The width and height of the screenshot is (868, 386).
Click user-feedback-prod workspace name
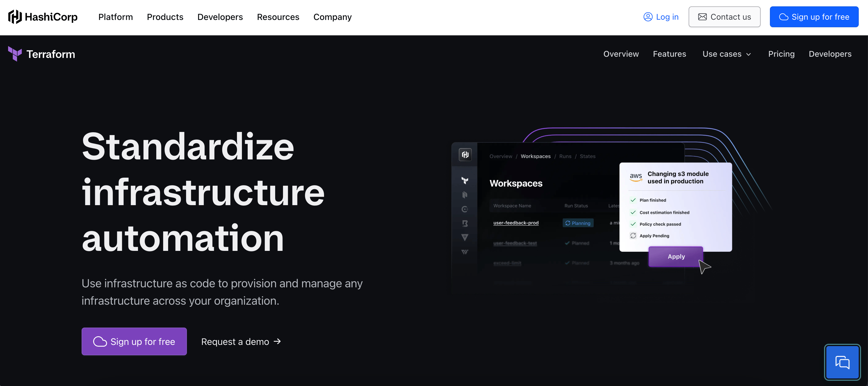(x=516, y=223)
